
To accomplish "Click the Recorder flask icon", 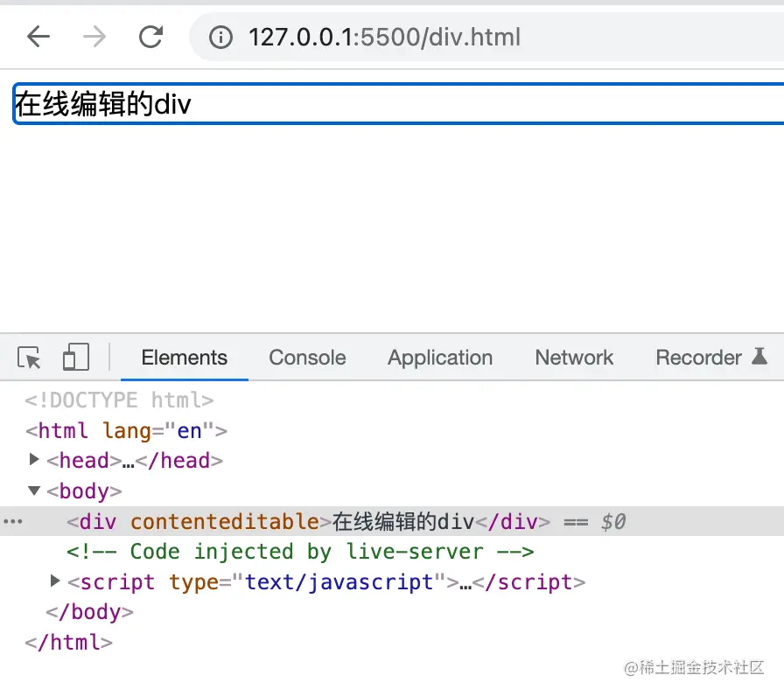I will click(x=759, y=356).
